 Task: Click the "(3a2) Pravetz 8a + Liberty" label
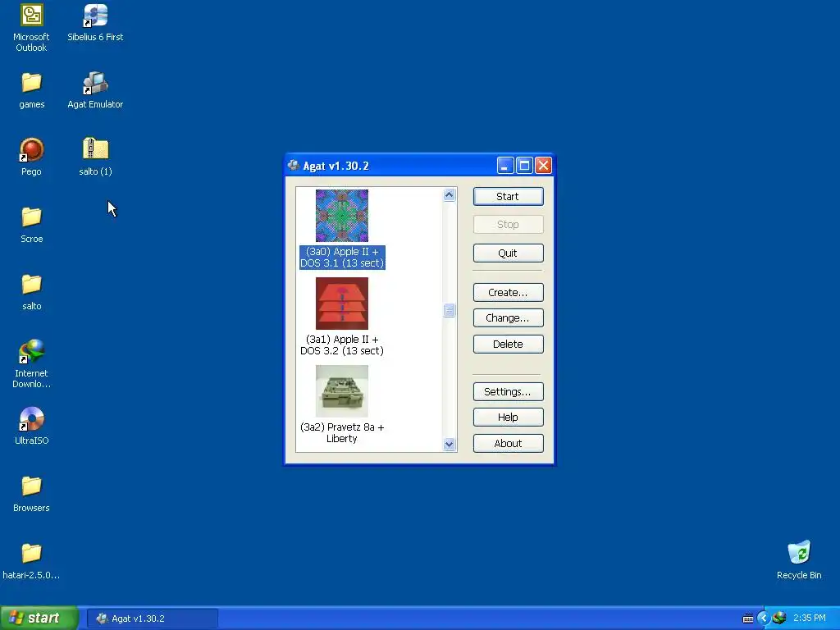(x=342, y=433)
